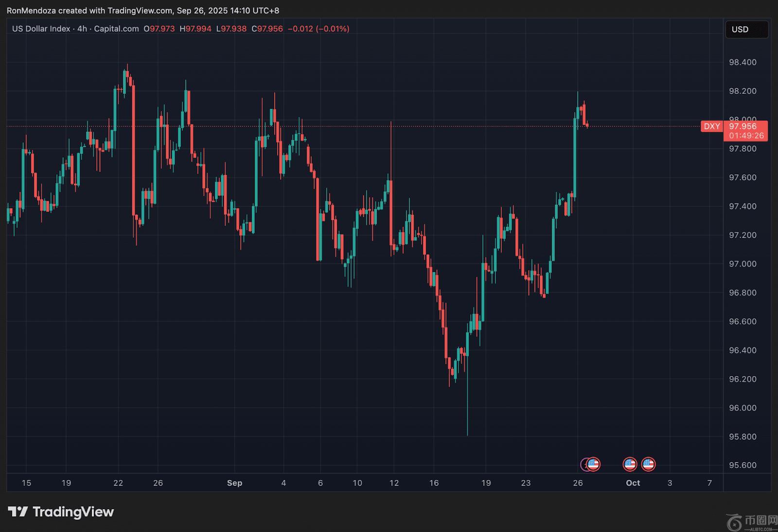778x532 pixels.
Task: Click the 26 date nearest the latest candle
Action: click(x=578, y=483)
